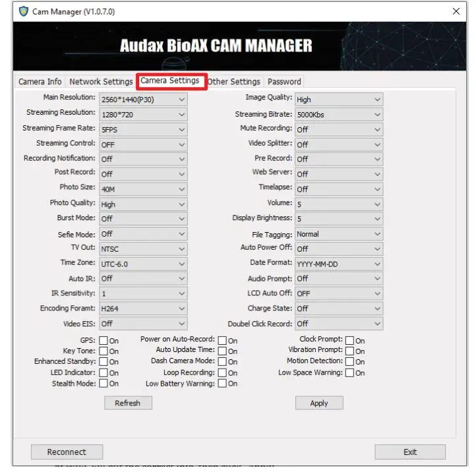
Task: Open the Network Settings tab
Action: tap(101, 82)
